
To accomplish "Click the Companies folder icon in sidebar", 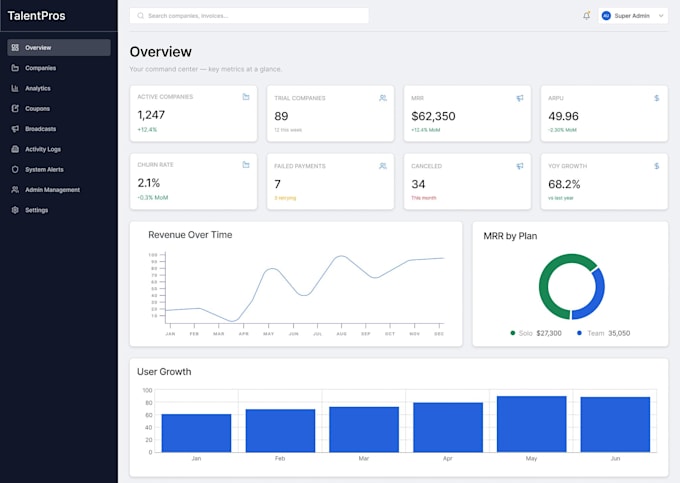I will pos(15,68).
